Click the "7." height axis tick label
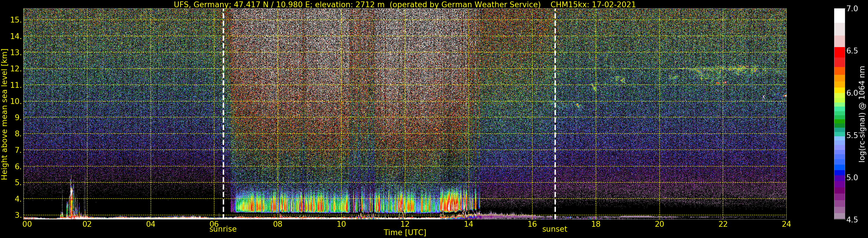 pyautogui.click(x=18, y=150)
